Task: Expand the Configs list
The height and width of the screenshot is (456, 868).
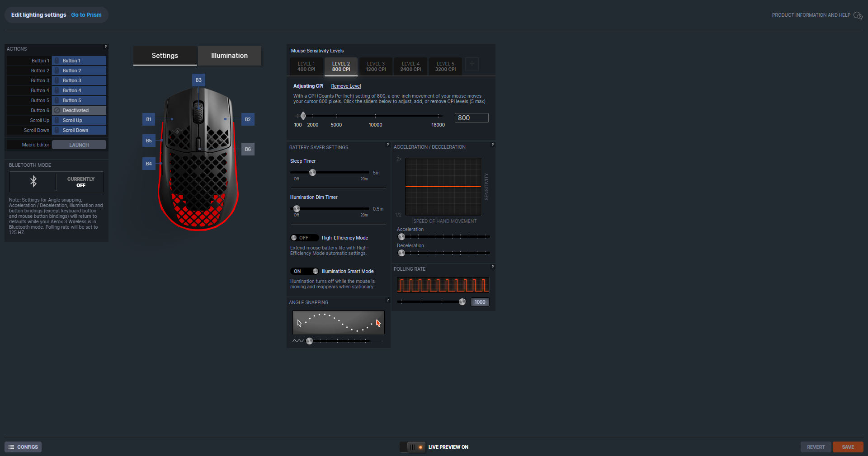Action: click(x=23, y=447)
